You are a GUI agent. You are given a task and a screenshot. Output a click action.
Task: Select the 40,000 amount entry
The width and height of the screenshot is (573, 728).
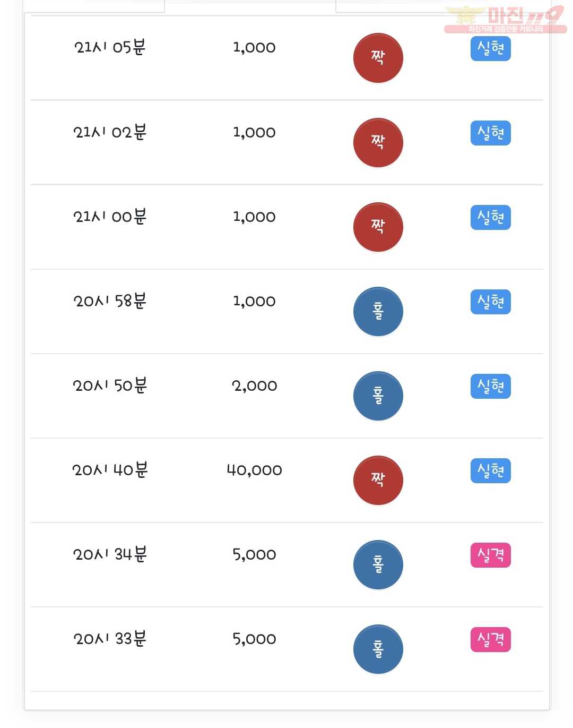point(254,470)
